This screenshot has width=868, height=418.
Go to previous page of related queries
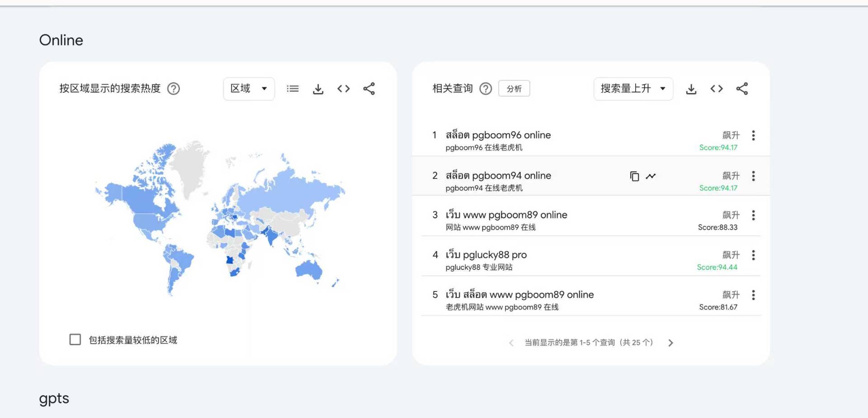click(x=511, y=343)
